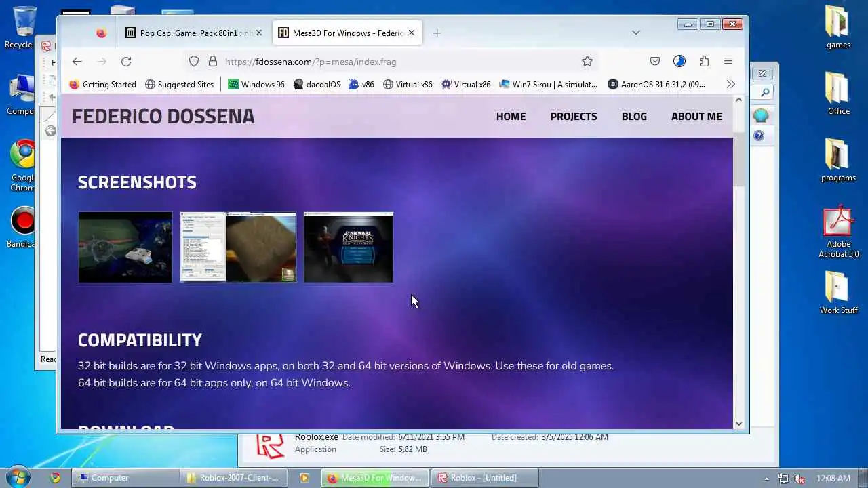Close the Pop Cap Game Pack tab

pyautogui.click(x=258, y=33)
